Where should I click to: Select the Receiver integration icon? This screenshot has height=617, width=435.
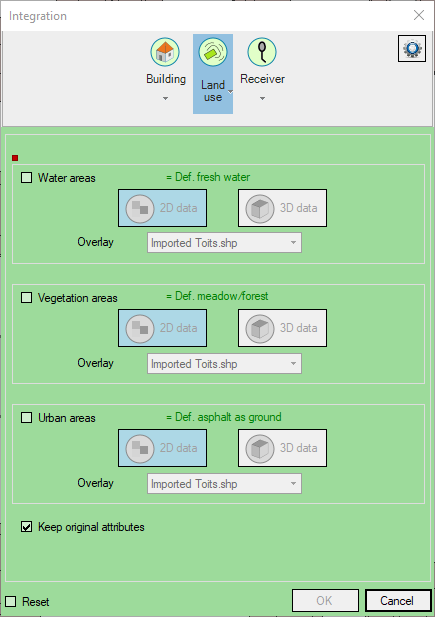tap(262, 52)
